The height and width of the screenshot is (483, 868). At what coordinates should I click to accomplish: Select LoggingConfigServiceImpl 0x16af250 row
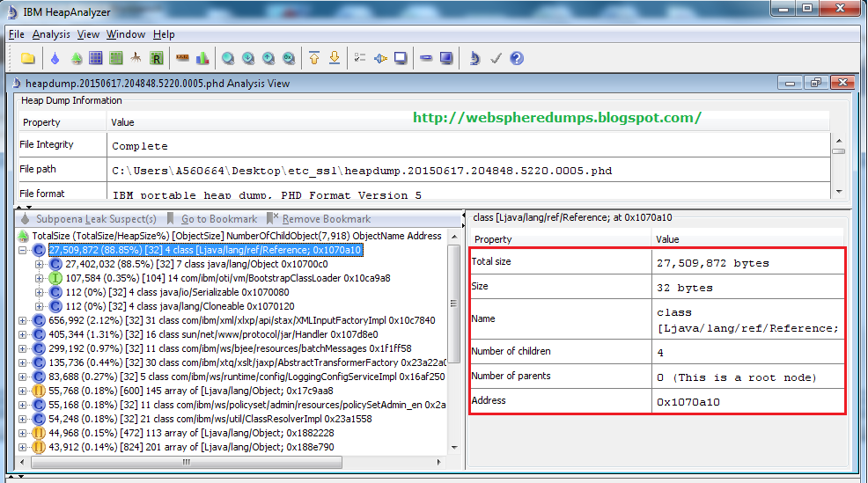pyautogui.click(x=246, y=377)
